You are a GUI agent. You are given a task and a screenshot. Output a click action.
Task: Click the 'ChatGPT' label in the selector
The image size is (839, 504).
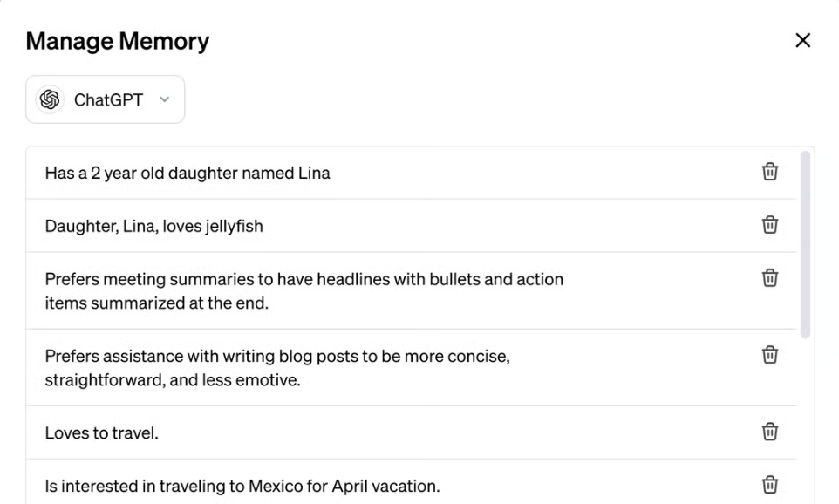pyautogui.click(x=109, y=100)
